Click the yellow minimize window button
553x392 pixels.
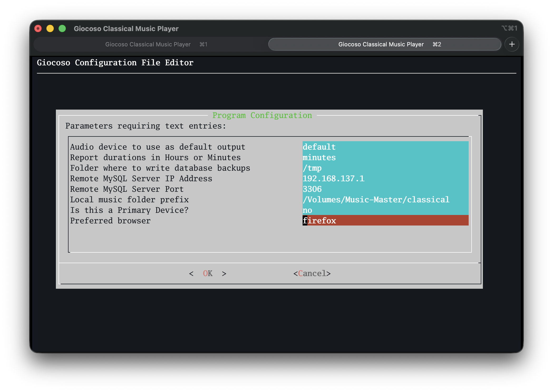50,28
